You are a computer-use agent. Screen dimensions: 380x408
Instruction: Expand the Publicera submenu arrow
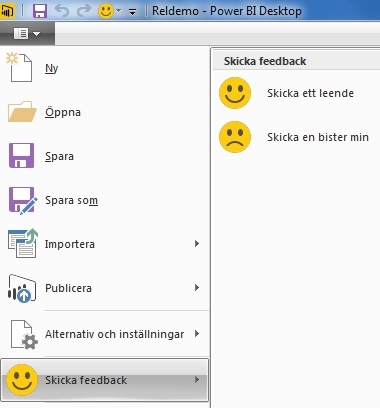pyautogui.click(x=197, y=288)
